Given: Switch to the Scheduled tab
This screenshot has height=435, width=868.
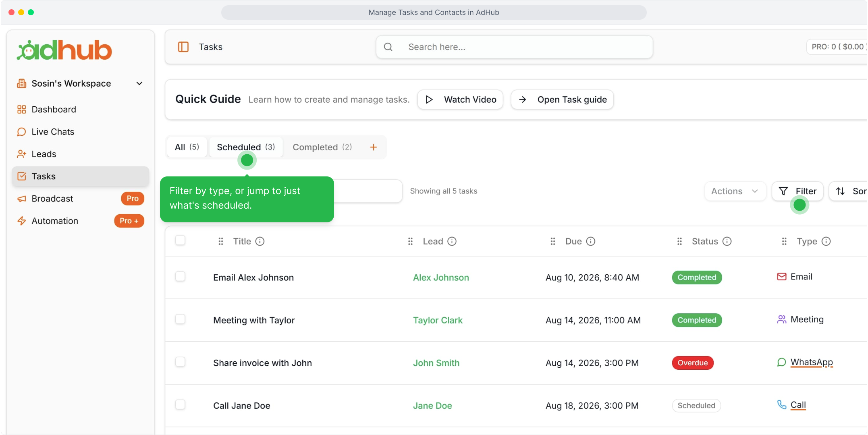Looking at the screenshot, I should click(x=246, y=147).
